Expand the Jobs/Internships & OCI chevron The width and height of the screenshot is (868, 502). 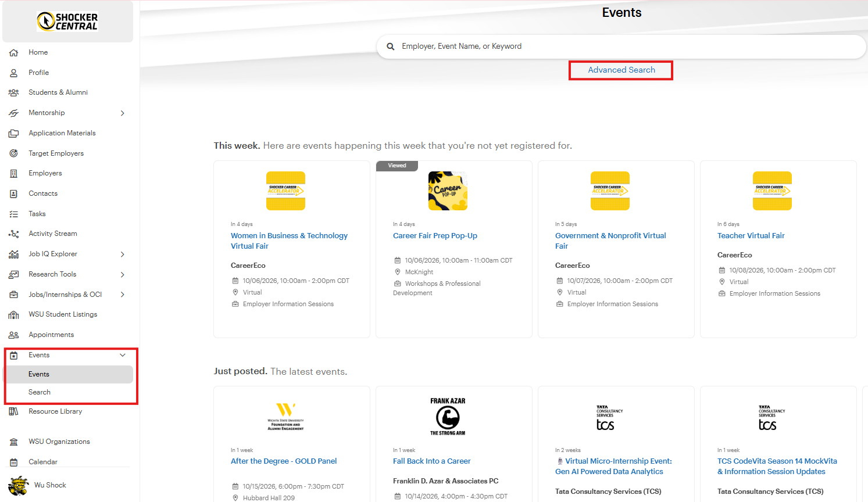[123, 295]
